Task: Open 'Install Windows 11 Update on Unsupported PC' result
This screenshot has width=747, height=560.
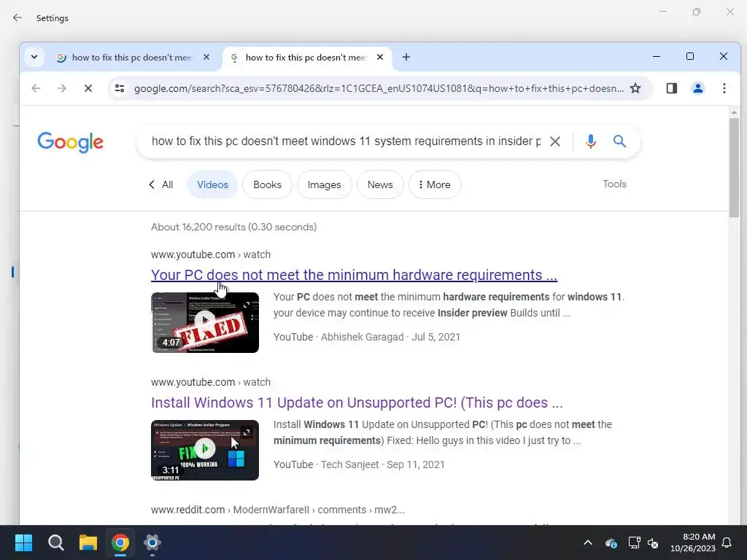Action: pos(357,402)
